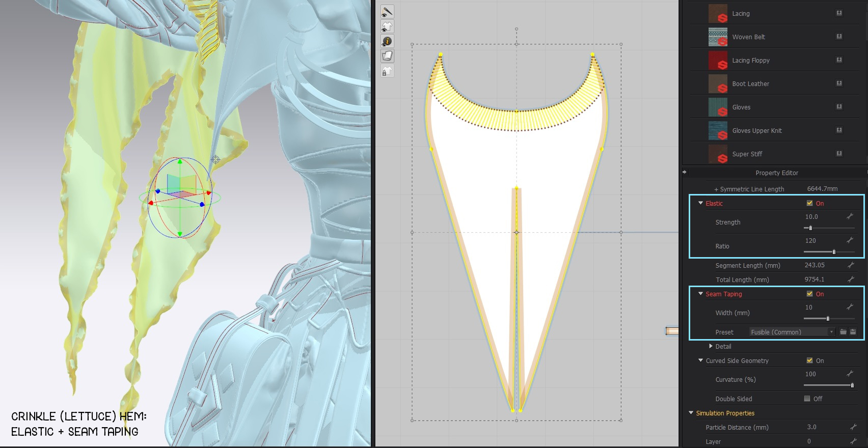Select the Lacing fabric swatch
This screenshot has width=868, height=448.
click(718, 14)
